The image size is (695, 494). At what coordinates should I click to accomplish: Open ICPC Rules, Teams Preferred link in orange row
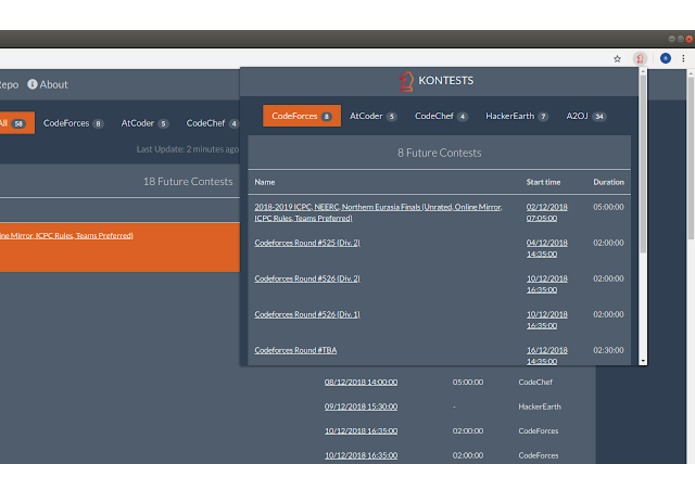[x=66, y=236]
